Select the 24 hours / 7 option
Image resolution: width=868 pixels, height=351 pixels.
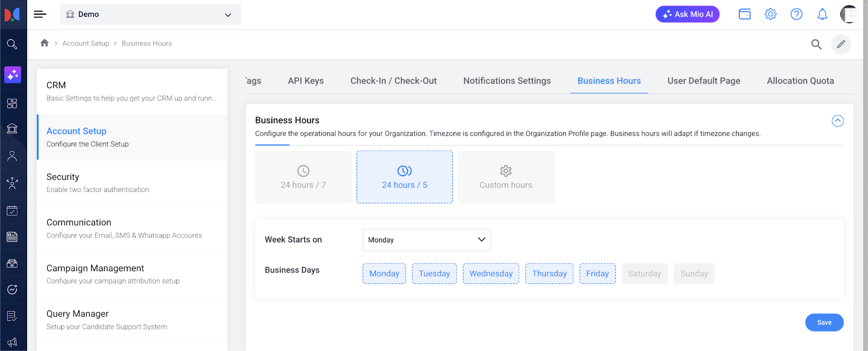[303, 177]
